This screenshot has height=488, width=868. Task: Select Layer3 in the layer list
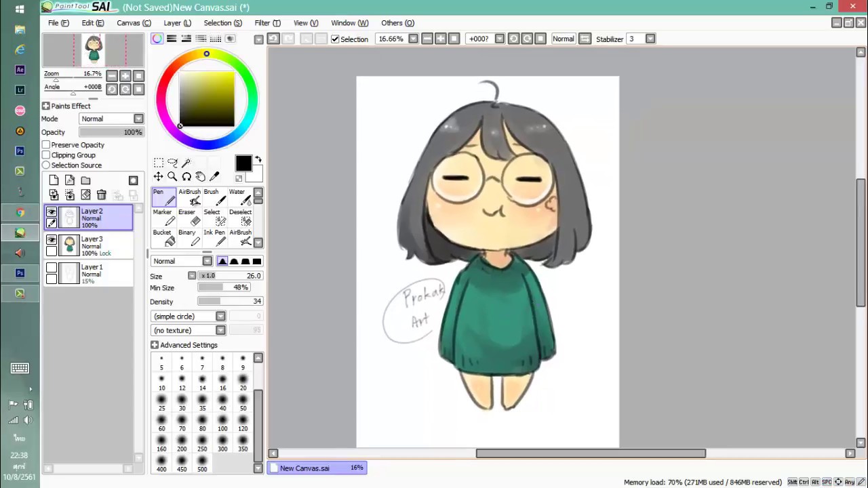tap(89, 245)
